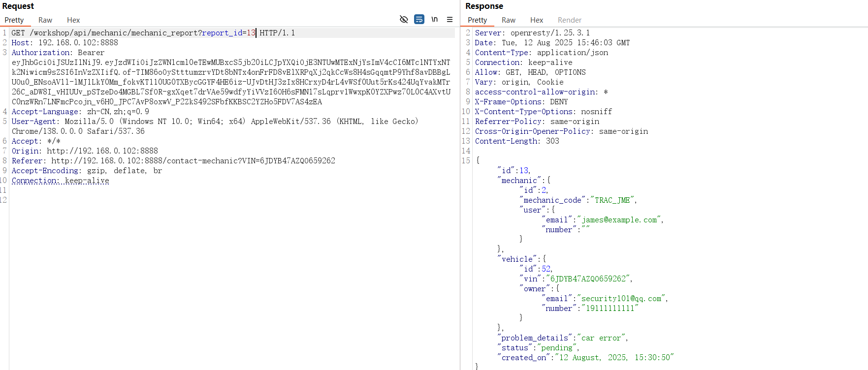
Task: Click the User-Agent header name
Action: pyautogui.click(x=33, y=122)
